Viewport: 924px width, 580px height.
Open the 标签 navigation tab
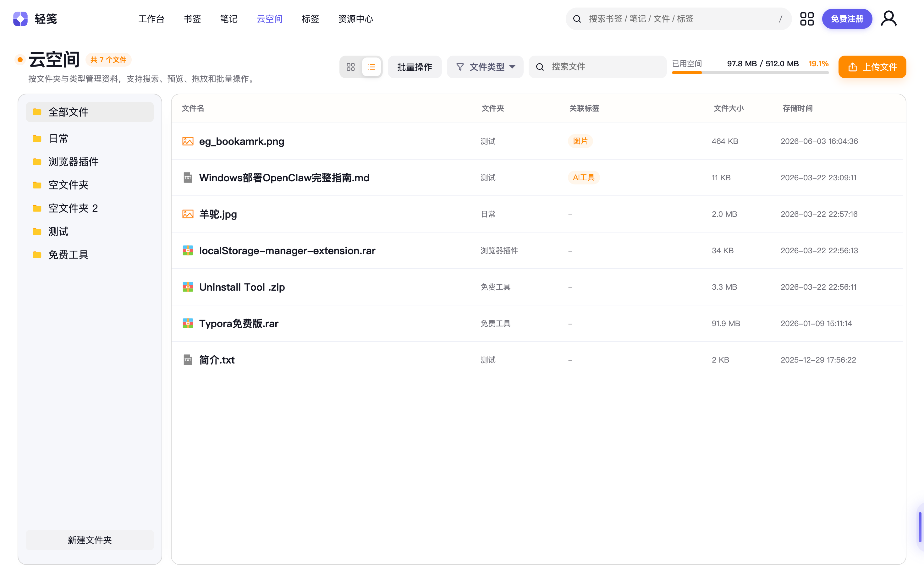[x=311, y=19]
